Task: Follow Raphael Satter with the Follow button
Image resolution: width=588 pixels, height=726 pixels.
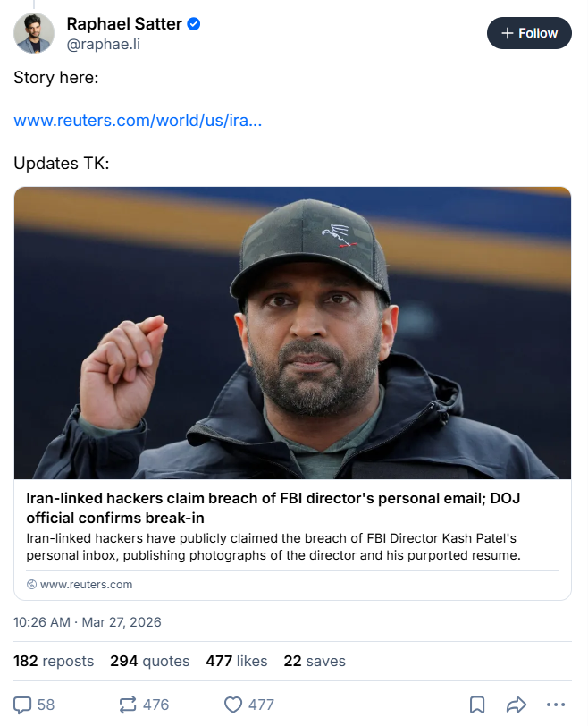Action: (x=529, y=33)
